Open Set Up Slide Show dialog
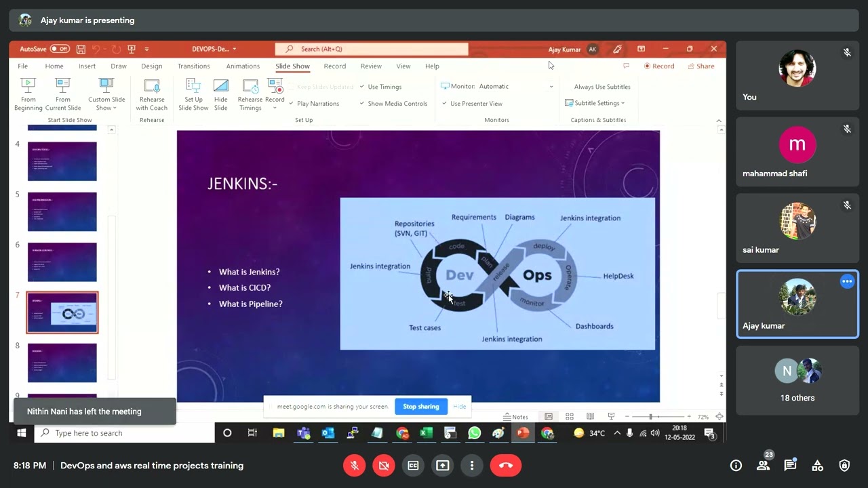 (x=193, y=94)
